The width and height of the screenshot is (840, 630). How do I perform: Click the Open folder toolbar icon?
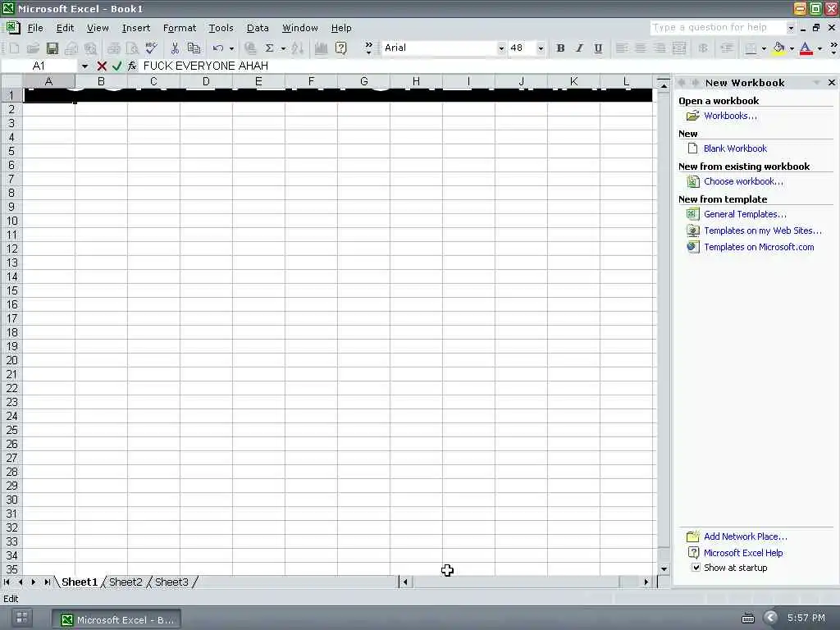coord(33,48)
